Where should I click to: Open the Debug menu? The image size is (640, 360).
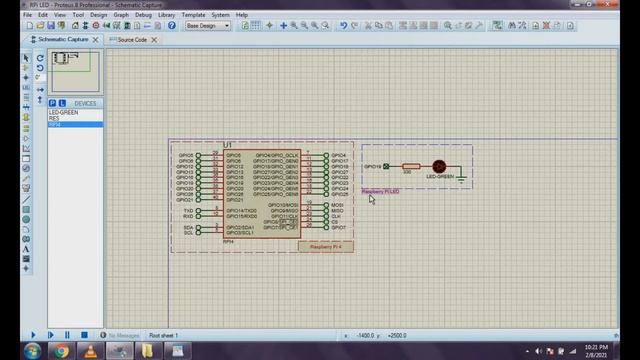[x=143, y=15]
